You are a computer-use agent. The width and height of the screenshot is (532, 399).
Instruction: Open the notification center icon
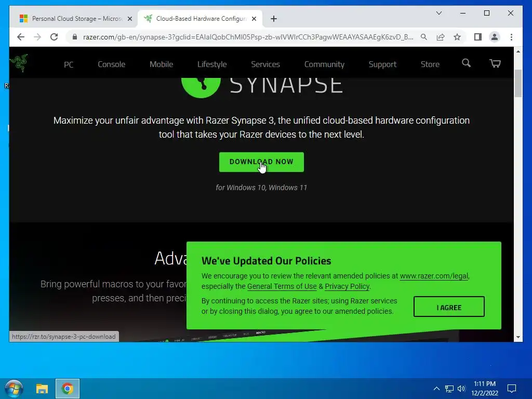511,389
